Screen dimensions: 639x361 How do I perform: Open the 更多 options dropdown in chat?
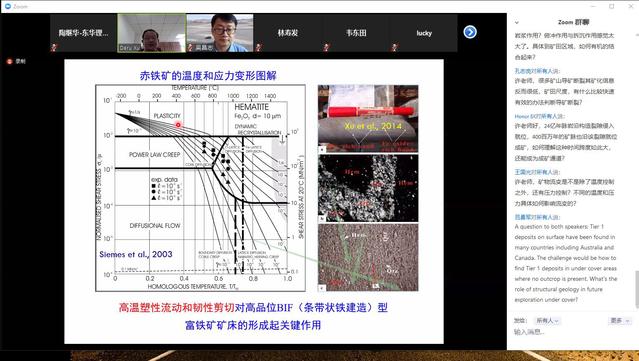pos(620,321)
